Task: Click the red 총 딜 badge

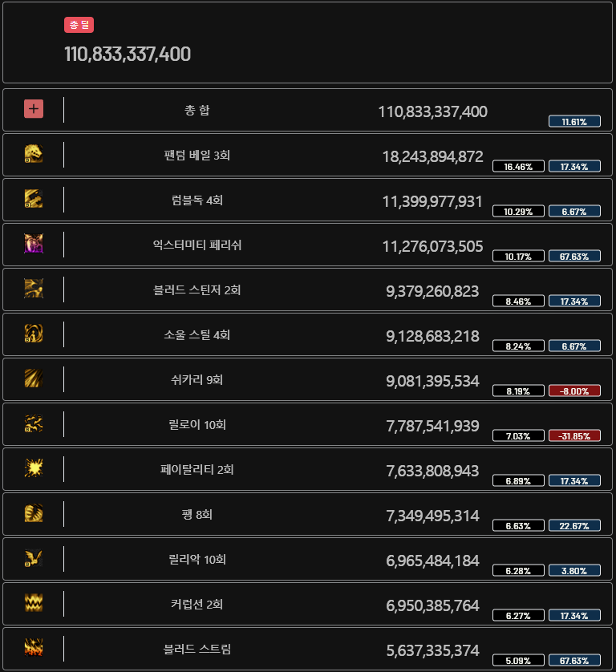Action: coord(79,25)
